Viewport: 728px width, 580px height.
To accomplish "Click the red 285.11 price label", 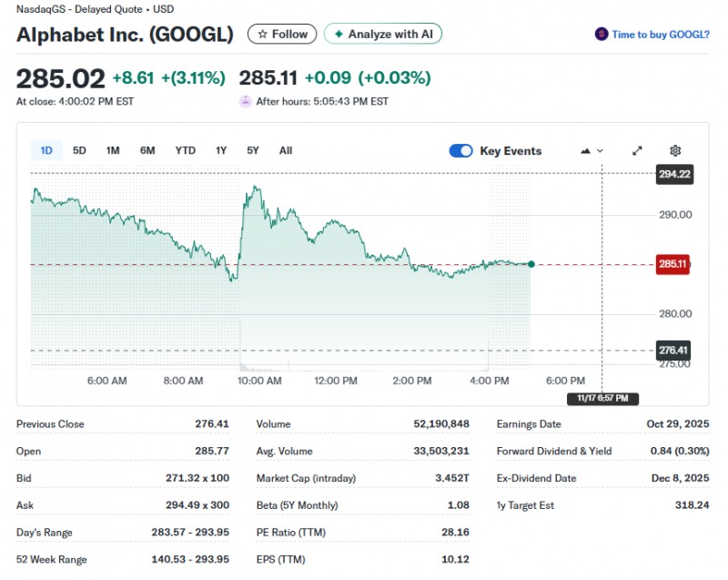I will 673,264.
